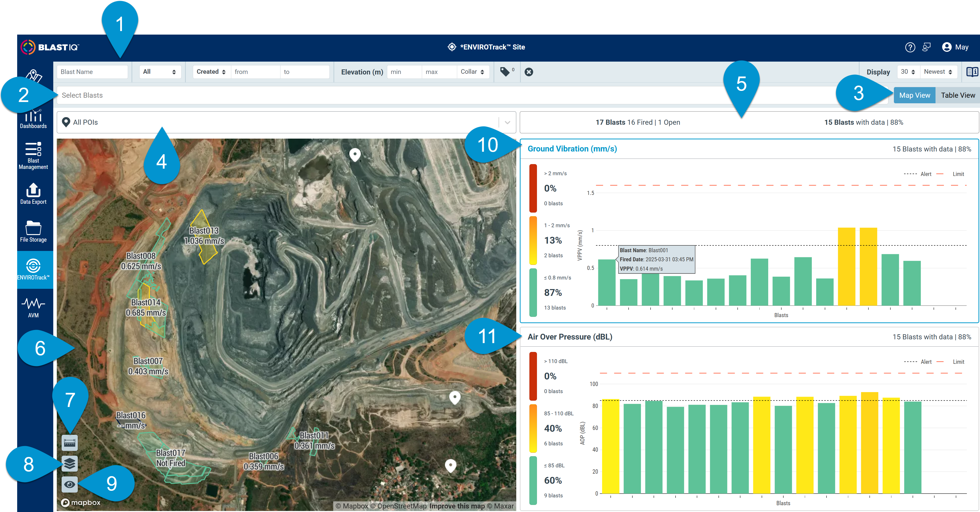Toggle the Limit legend in Air Over Pressure chart

(950, 362)
